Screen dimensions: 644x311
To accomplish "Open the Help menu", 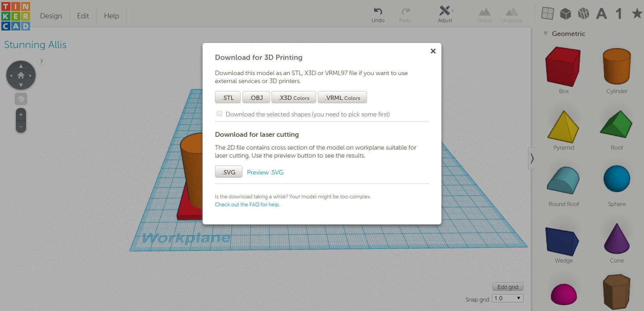I will pos(111,15).
